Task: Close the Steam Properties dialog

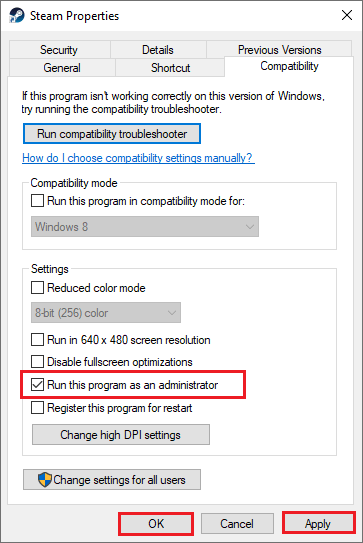Action: point(347,15)
